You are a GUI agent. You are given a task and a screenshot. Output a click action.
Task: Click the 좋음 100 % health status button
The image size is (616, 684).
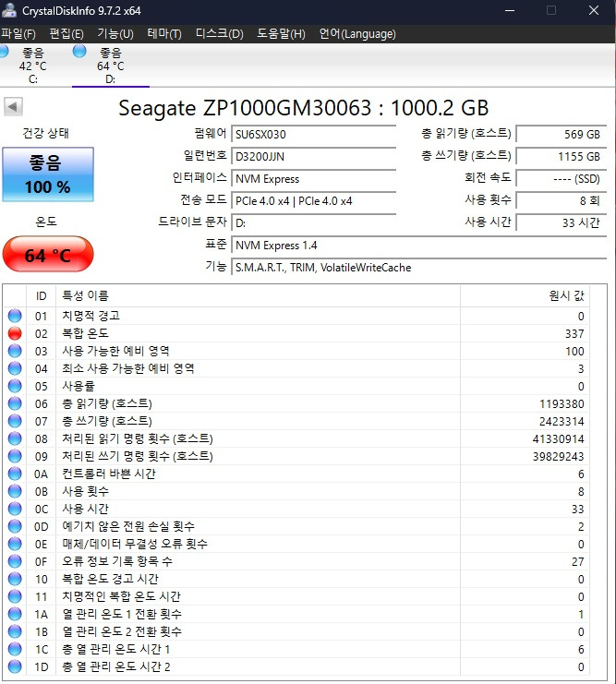tap(48, 174)
